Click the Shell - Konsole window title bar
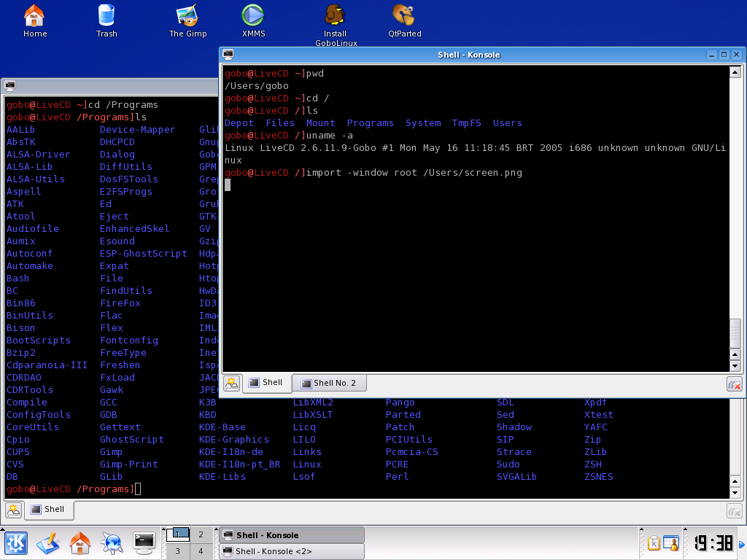 point(469,55)
